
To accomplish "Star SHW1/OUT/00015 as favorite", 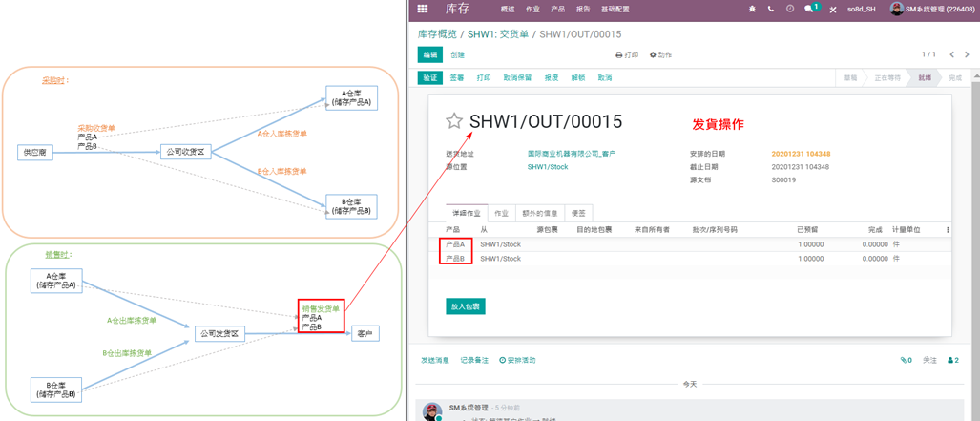I will 454,121.
